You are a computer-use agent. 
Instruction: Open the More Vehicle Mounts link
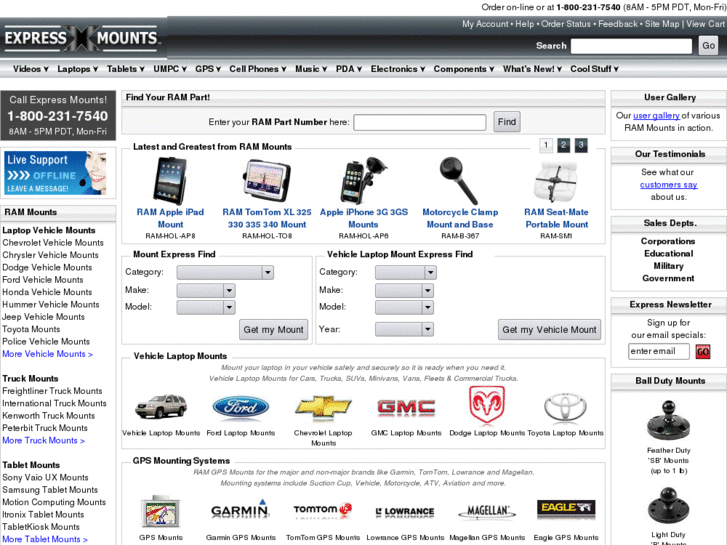47,354
